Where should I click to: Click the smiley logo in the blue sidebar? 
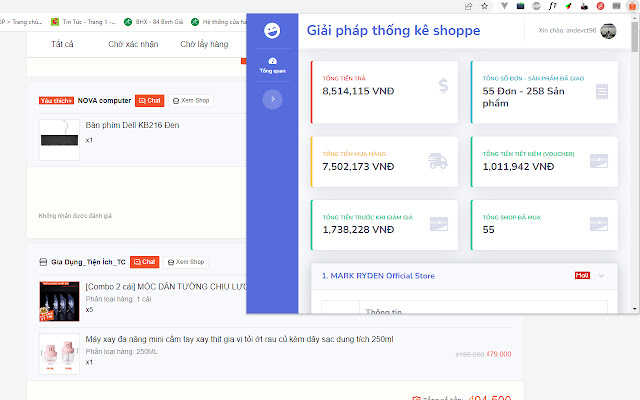(x=272, y=31)
